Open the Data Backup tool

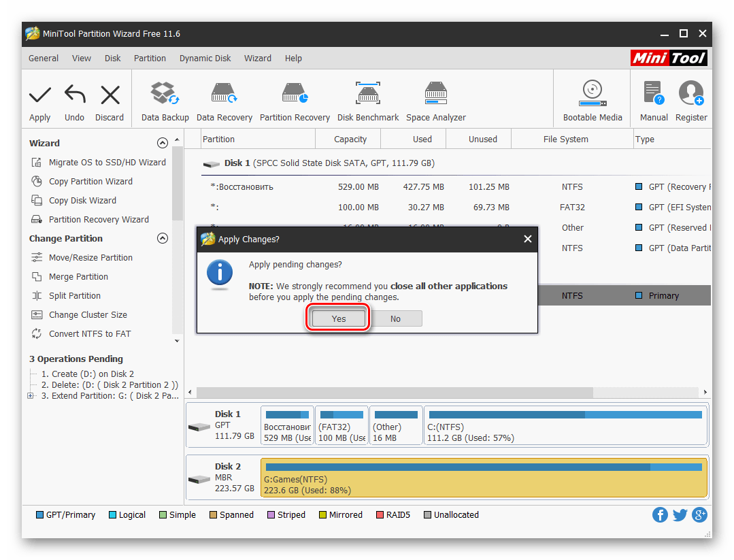pyautogui.click(x=165, y=95)
